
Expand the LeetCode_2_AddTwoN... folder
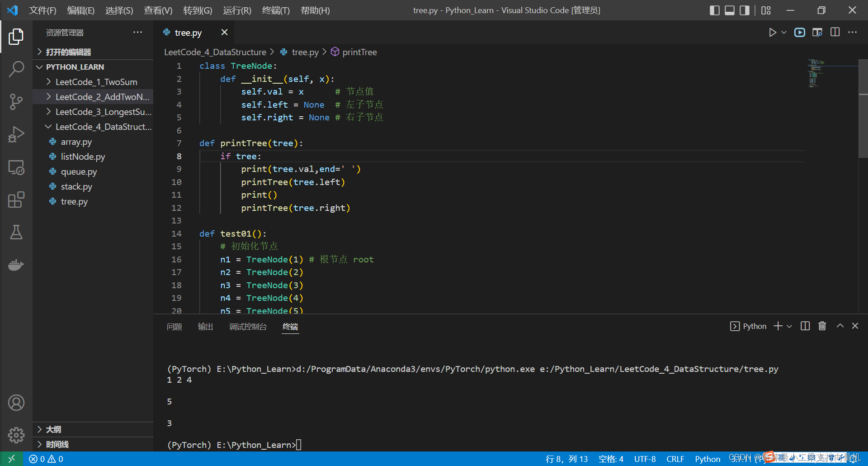(x=93, y=97)
